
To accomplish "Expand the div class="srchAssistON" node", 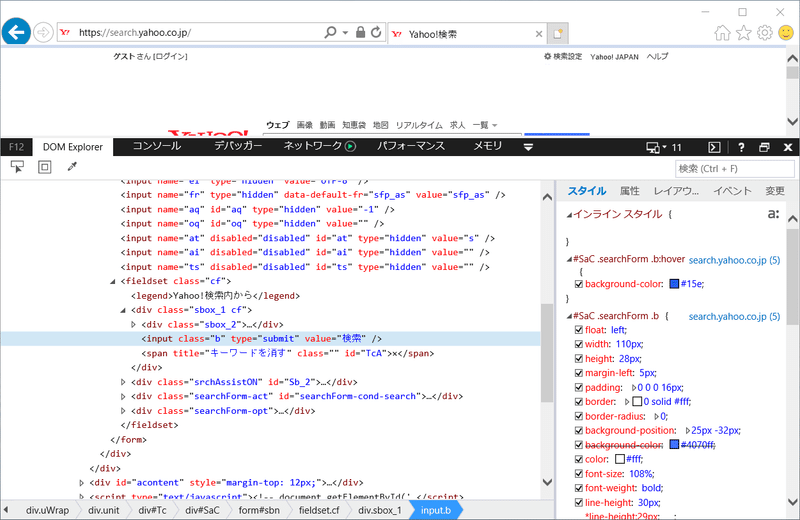I will [123, 382].
